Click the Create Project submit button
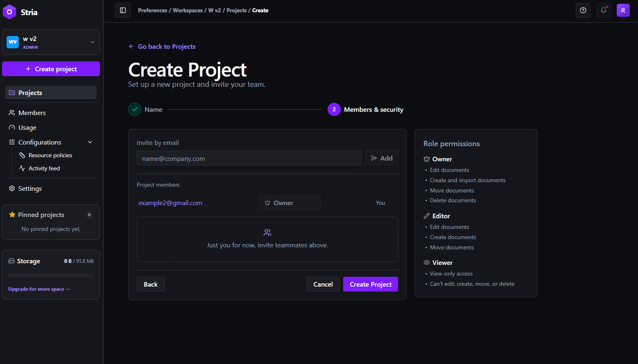638x364 pixels. pyautogui.click(x=371, y=284)
